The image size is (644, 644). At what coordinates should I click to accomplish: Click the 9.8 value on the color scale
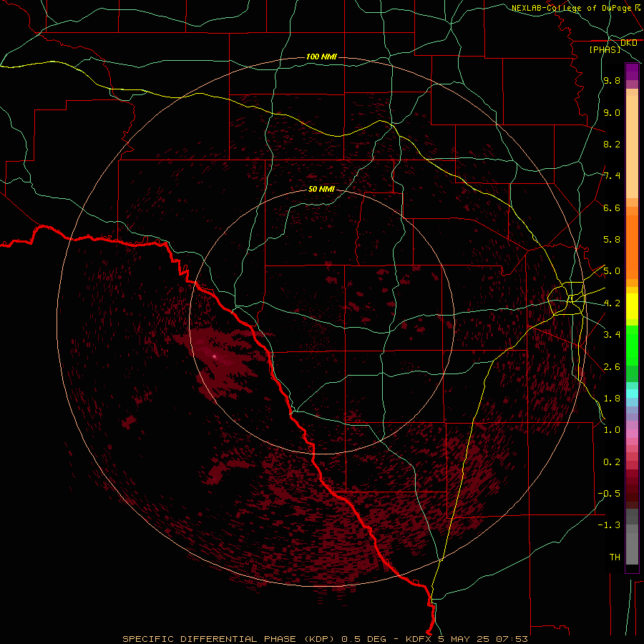pos(612,81)
